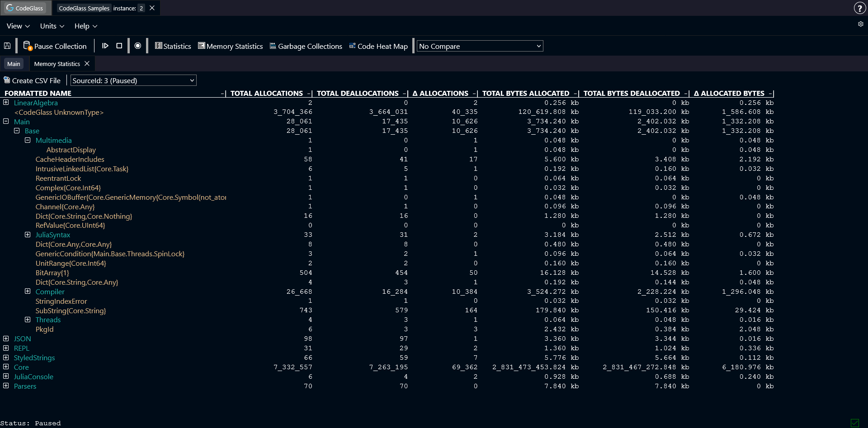Expand the Compiler tree node
Screen dimensions: 868x428
pos(28,292)
